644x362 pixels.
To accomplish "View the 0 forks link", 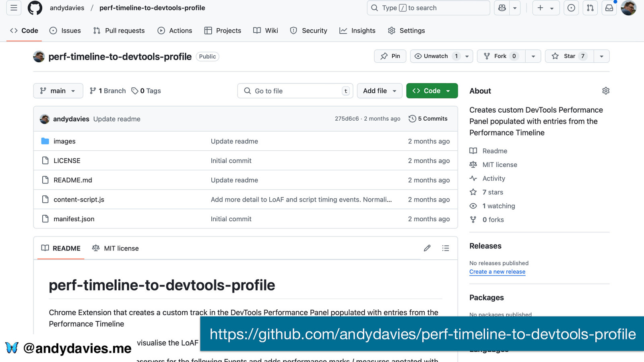I will pos(487,220).
